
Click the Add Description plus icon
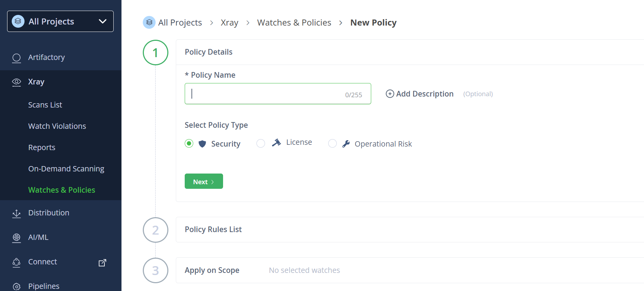(x=390, y=94)
